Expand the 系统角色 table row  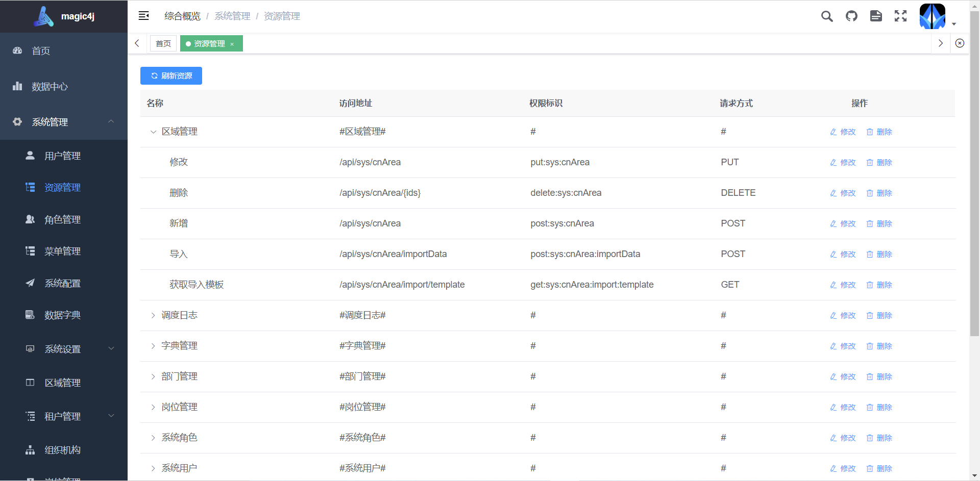[x=153, y=438]
